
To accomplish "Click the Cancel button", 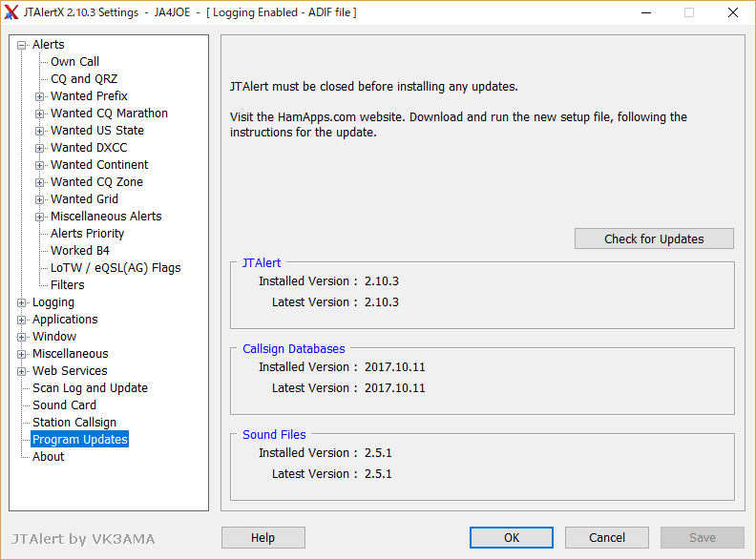I will click(x=607, y=537).
